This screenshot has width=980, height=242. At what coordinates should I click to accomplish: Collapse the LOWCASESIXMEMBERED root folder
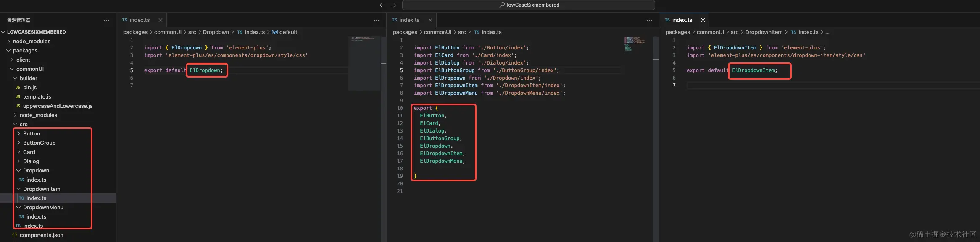click(58, 32)
